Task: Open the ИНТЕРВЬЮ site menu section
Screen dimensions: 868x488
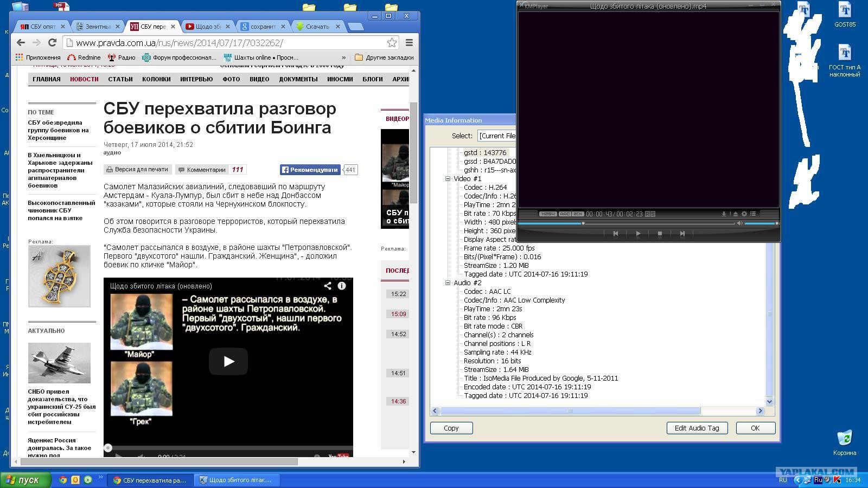Action: coord(196,79)
